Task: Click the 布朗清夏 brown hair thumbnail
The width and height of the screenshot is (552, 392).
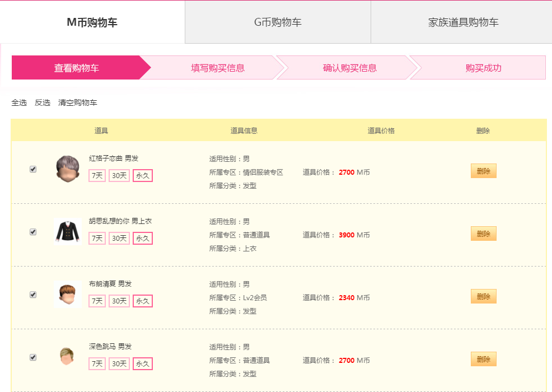Action: 68,295
